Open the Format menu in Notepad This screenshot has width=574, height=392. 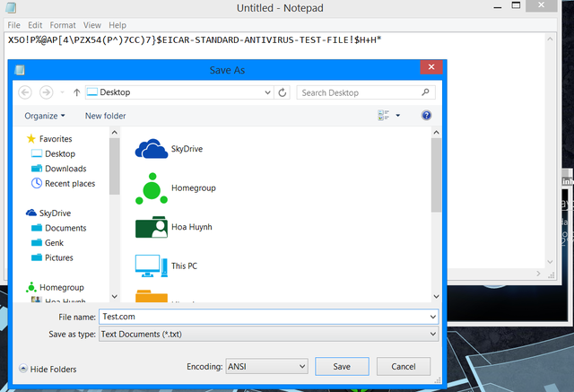[x=63, y=25]
